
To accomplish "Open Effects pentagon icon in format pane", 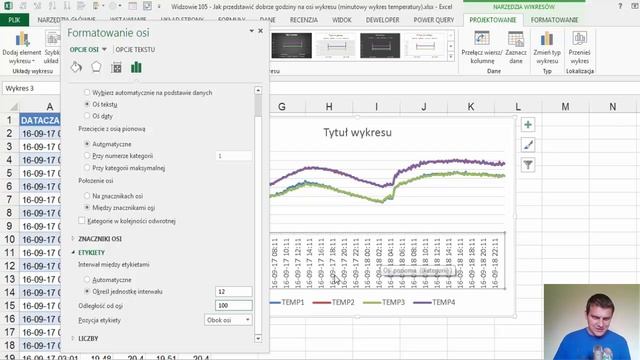I will [96, 67].
